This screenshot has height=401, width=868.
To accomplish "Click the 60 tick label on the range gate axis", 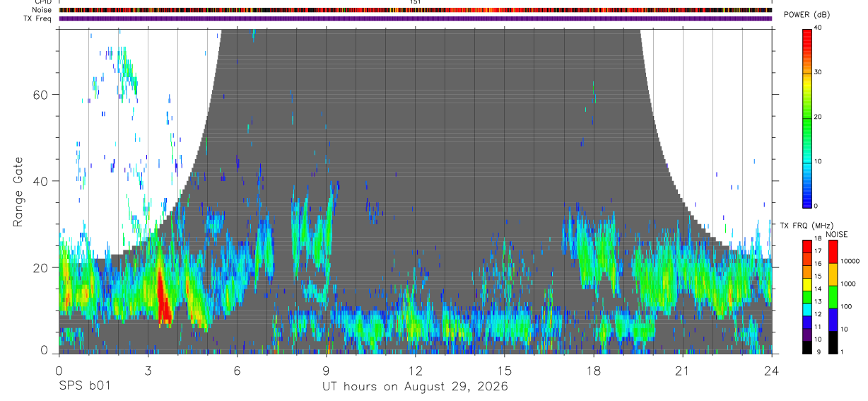I will tap(42, 94).
